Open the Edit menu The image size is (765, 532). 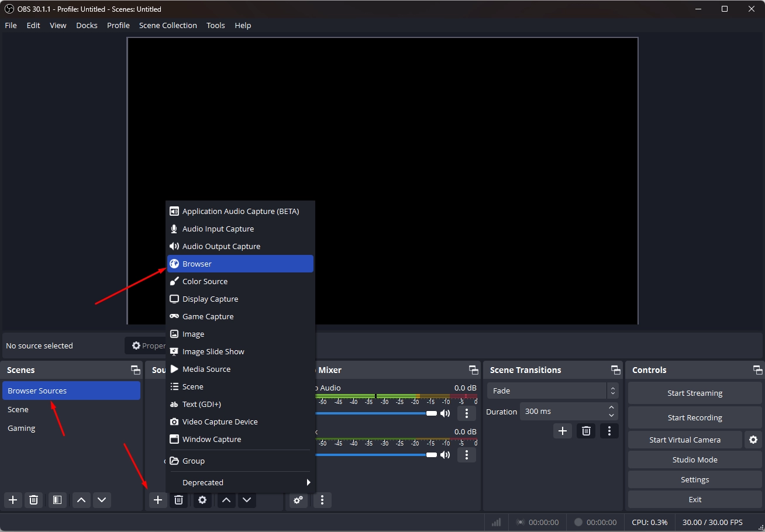33,25
